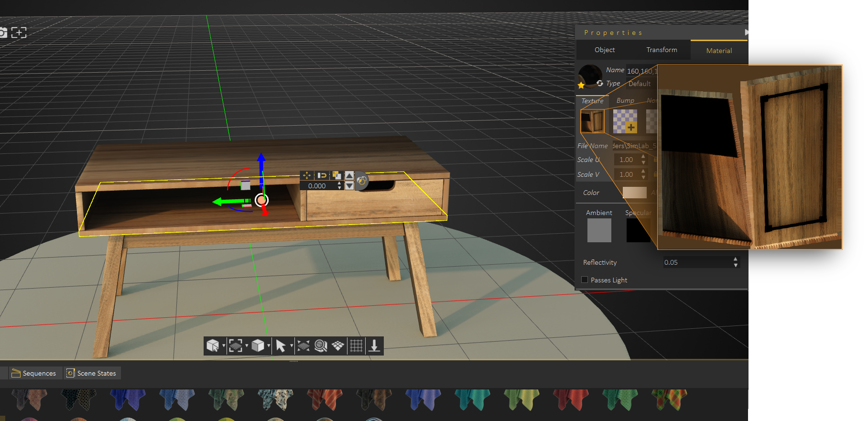The height and width of the screenshot is (421, 868).
Task: Select the solid red fabric material
Action: click(571, 400)
